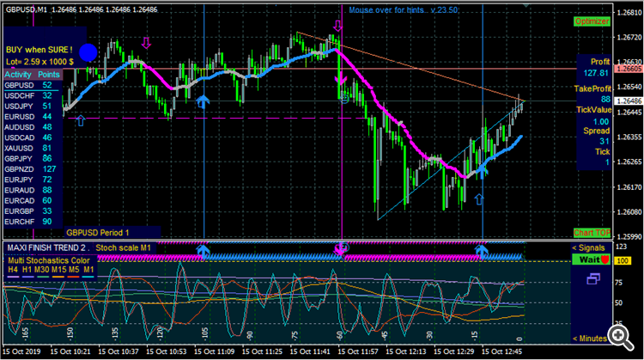This screenshot has height=360, width=644.
Task: Click the M15 stochastic timeframe label
Action: click(x=58, y=270)
